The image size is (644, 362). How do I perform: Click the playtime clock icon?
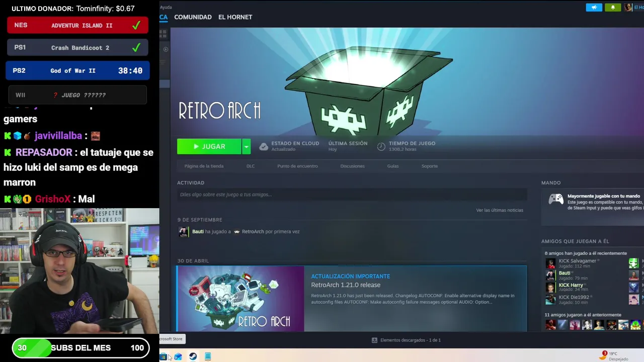[381, 146]
